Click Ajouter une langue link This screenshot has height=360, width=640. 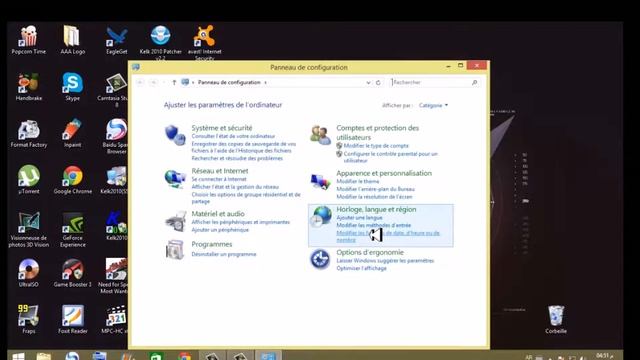pyautogui.click(x=359, y=218)
